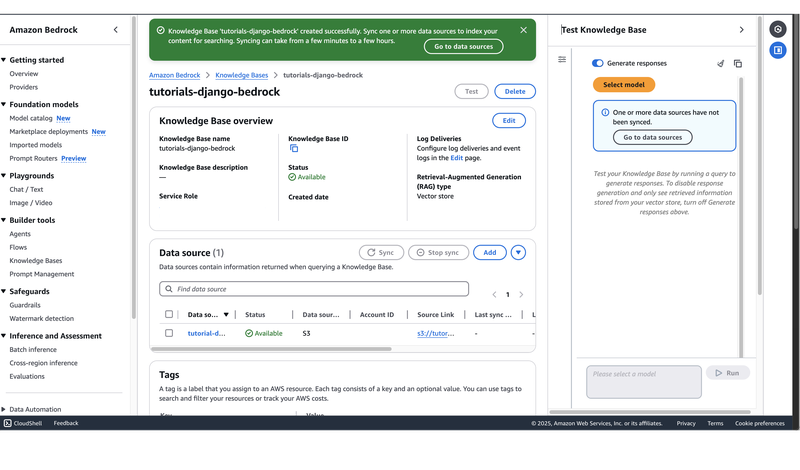The height and width of the screenshot is (470, 800).
Task: Open Providers in the sidebar
Action: [x=23, y=87]
